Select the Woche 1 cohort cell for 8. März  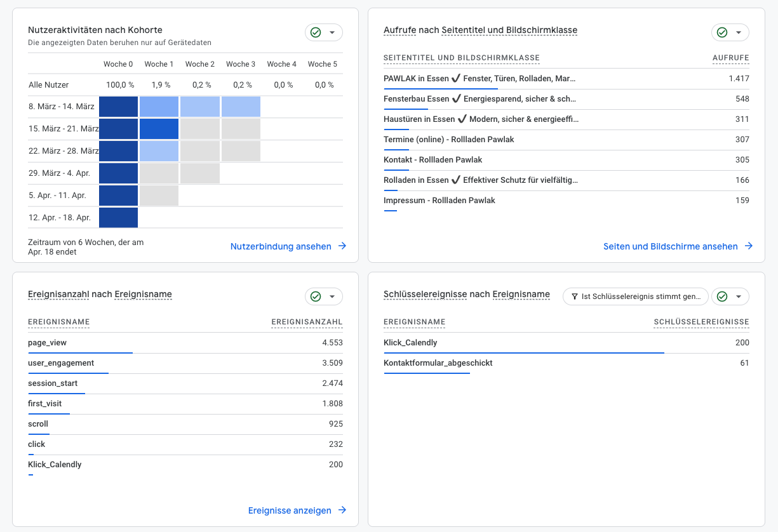(x=159, y=107)
